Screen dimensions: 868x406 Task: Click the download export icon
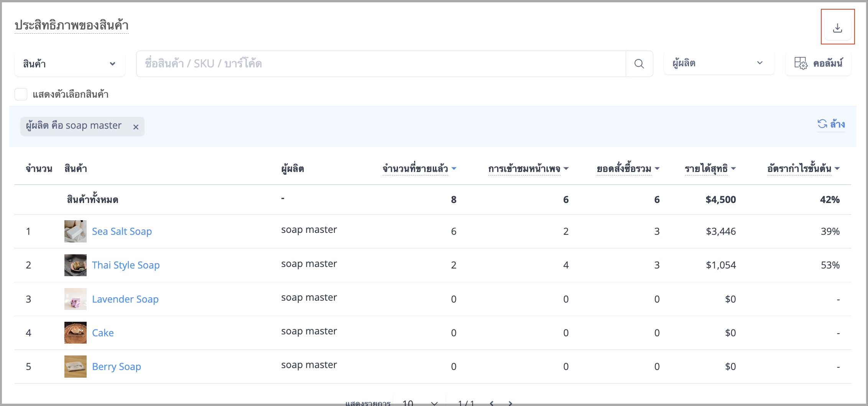point(838,27)
